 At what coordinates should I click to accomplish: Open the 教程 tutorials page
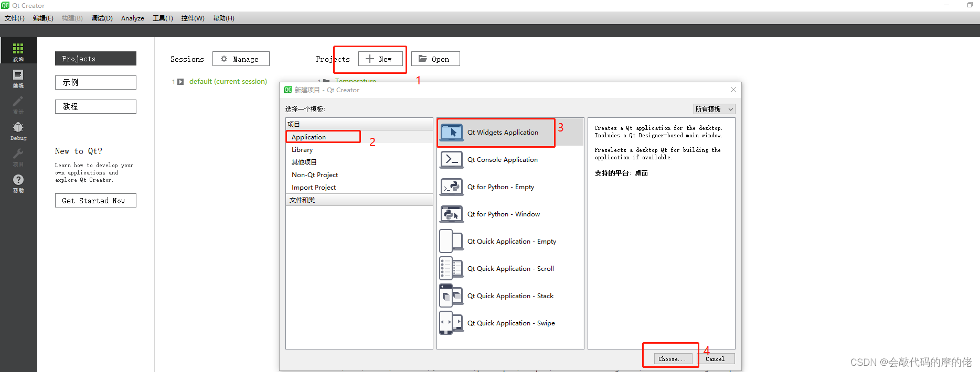point(95,106)
